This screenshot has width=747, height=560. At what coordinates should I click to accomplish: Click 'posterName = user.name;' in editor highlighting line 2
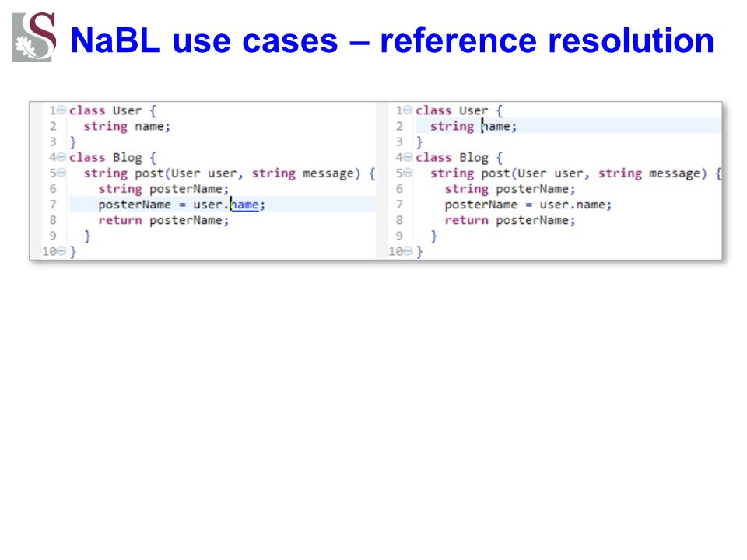click(x=528, y=205)
